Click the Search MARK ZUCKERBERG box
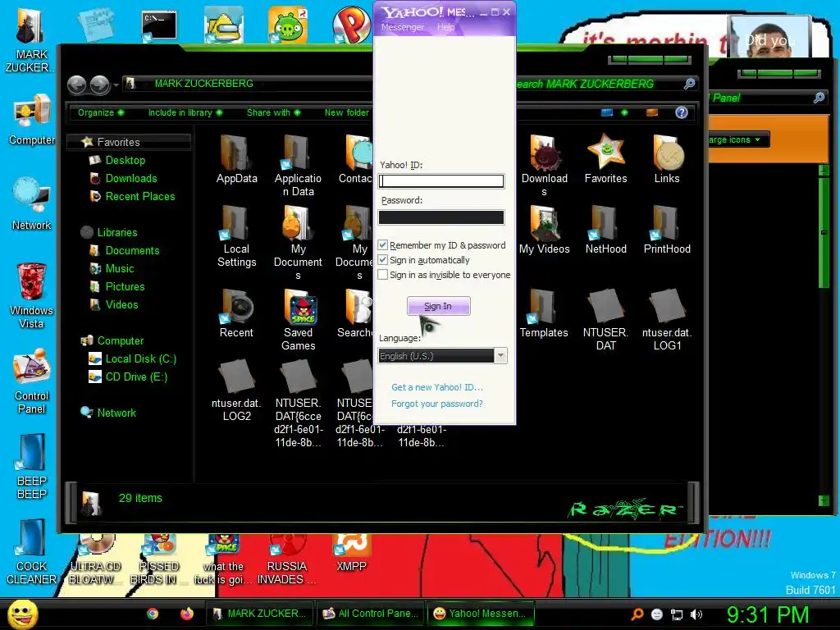The image size is (840, 630). click(605, 84)
